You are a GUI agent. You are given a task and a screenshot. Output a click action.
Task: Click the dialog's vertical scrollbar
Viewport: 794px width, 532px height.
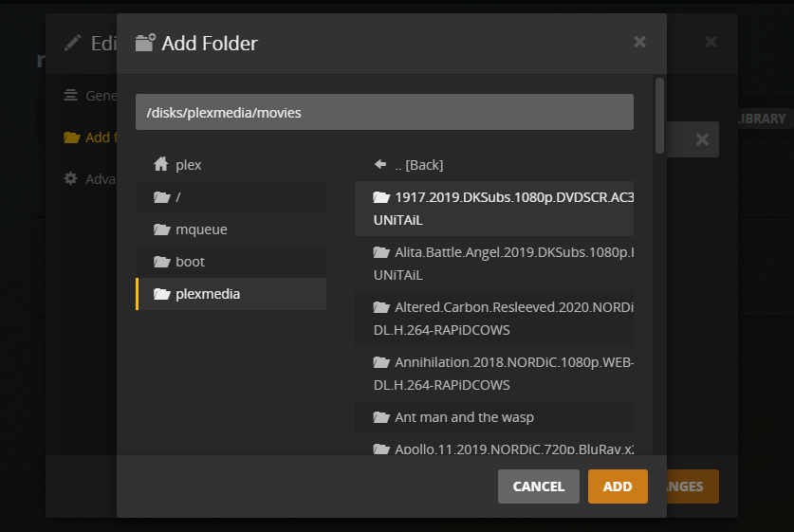pos(659,114)
